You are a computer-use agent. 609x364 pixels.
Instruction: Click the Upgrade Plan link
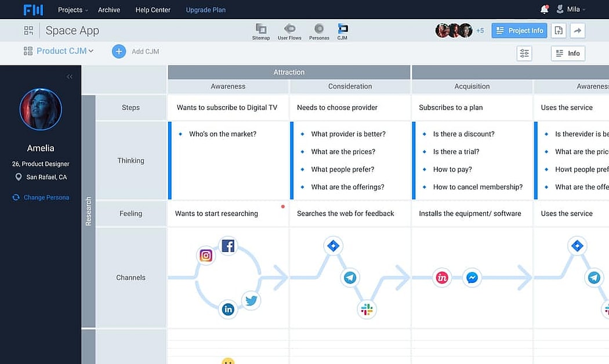coord(205,10)
